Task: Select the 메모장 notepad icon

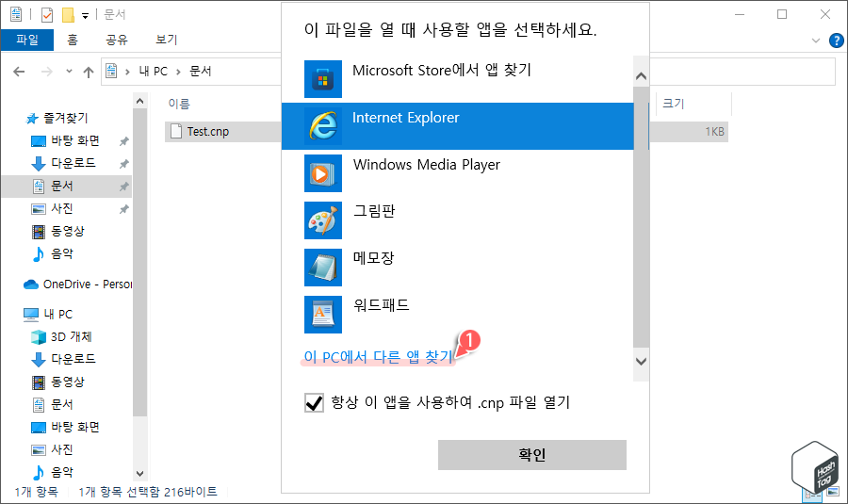Action: [323, 268]
